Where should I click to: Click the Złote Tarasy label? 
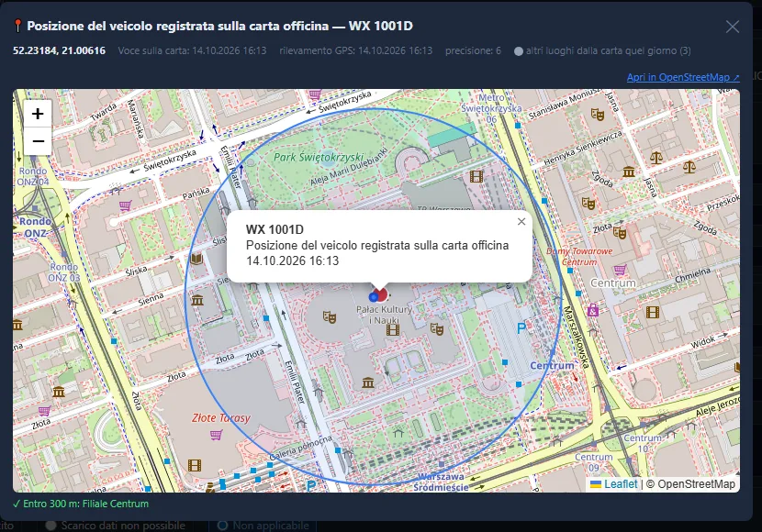[221, 417]
